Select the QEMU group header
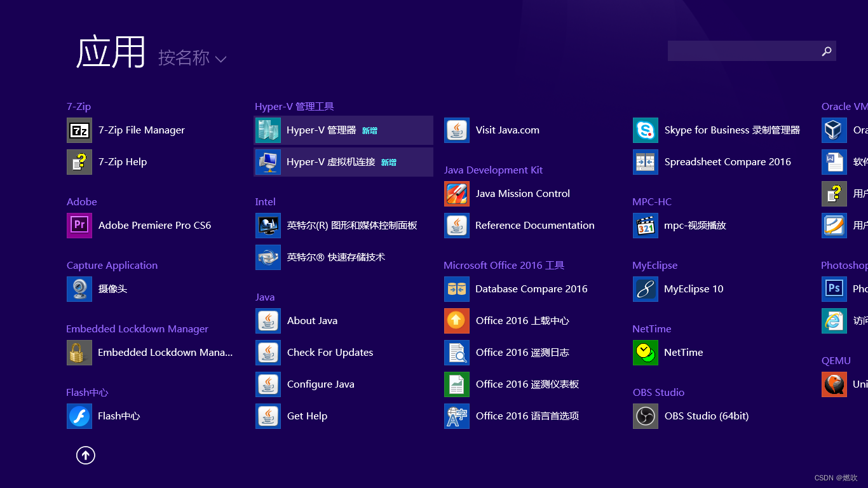The height and width of the screenshot is (488, 868). pos(836,361)
